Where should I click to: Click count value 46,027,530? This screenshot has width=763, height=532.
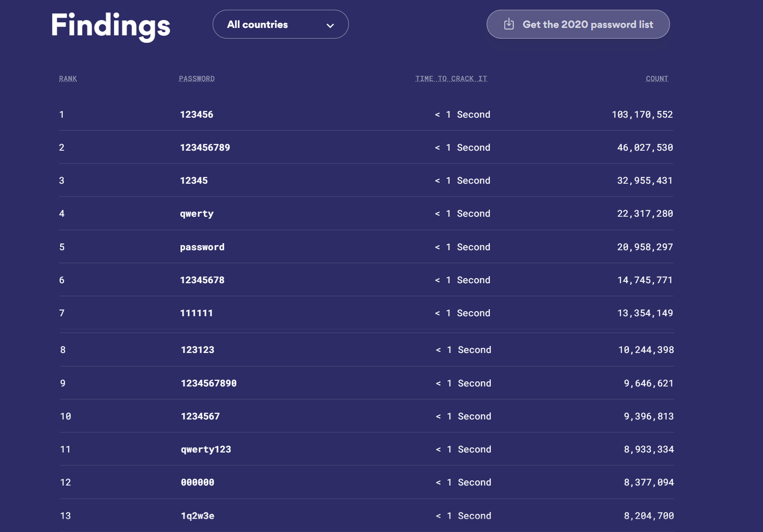[645, 147]
